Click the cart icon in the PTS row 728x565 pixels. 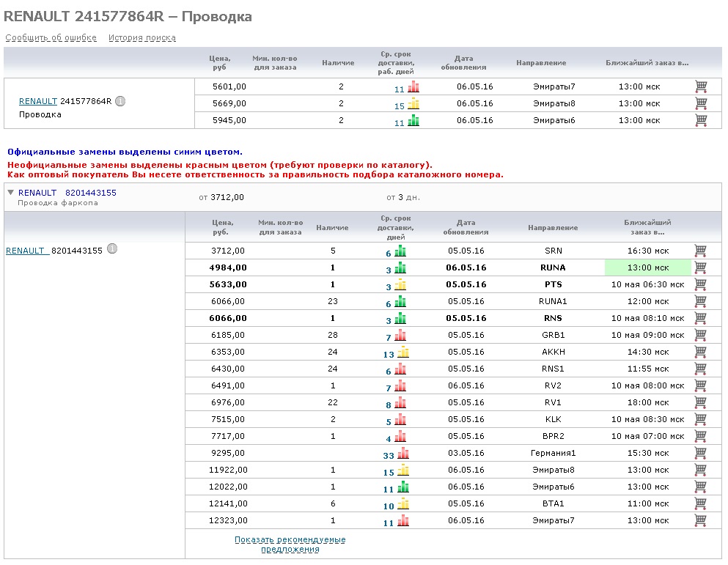(701, 284)
